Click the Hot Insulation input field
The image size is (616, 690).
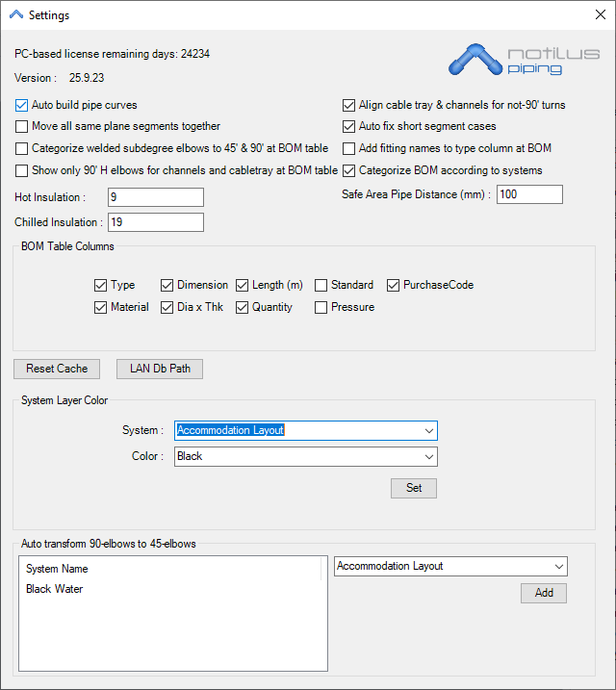(x=155, y=197)
